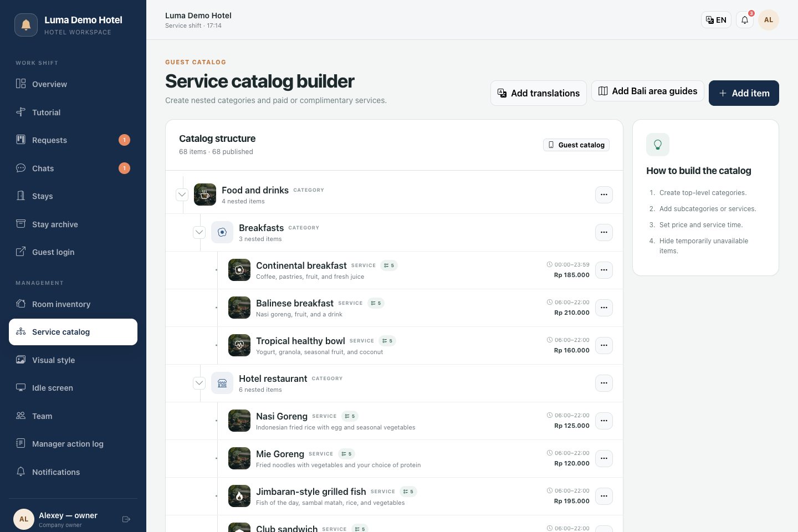Click Add translations button
This screenshot has height=532, width=798.
539,93
